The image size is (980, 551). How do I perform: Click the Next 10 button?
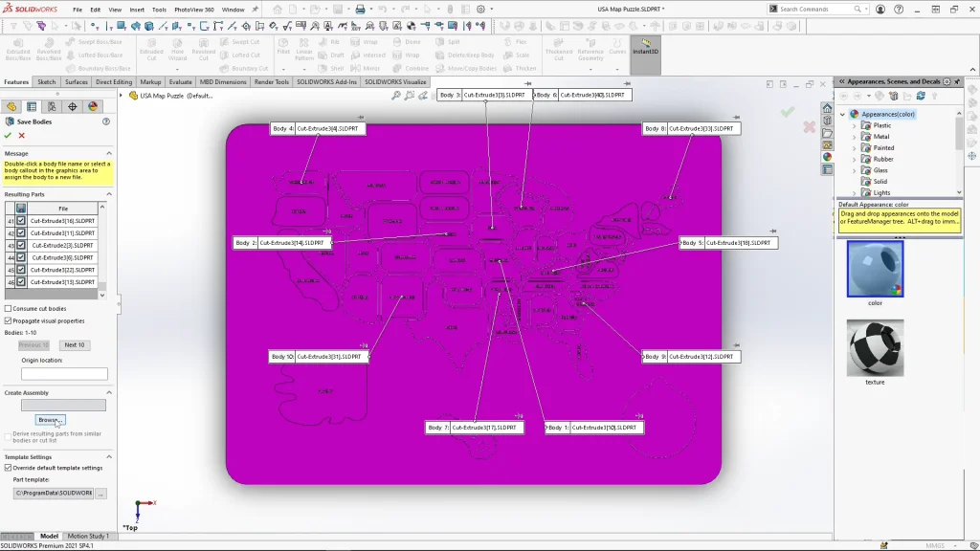tap(74, 345)
